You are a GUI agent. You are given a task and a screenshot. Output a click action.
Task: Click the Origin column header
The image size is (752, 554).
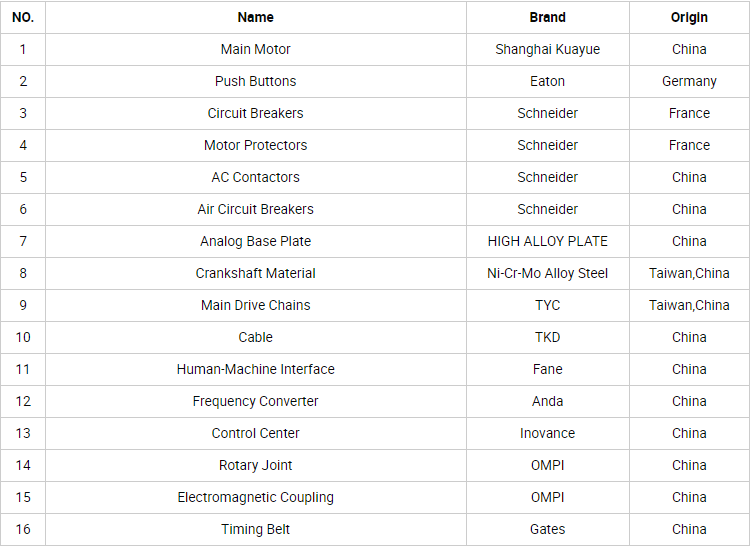pos(689,17)
